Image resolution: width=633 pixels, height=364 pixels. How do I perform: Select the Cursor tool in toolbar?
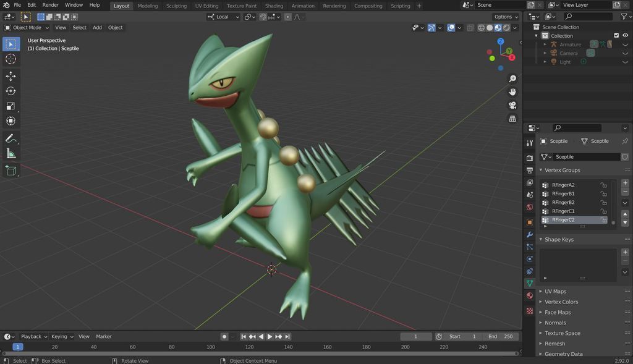click(x=11, y=59)
